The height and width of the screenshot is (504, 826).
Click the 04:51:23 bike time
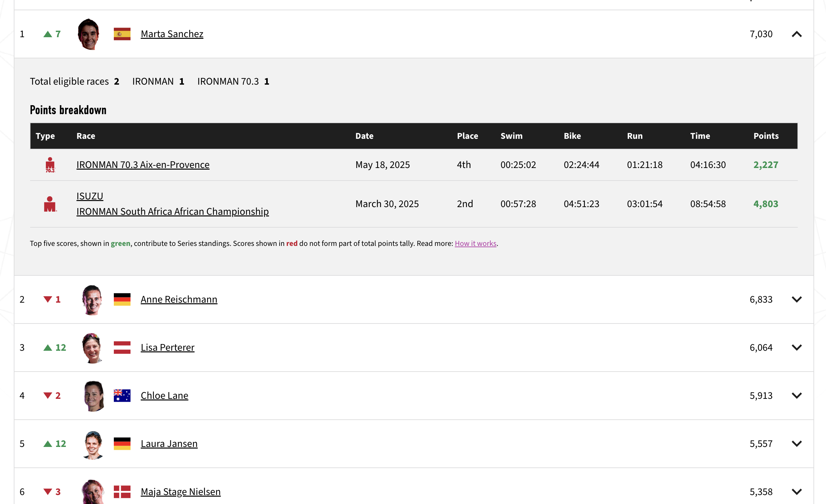[582, 204]
